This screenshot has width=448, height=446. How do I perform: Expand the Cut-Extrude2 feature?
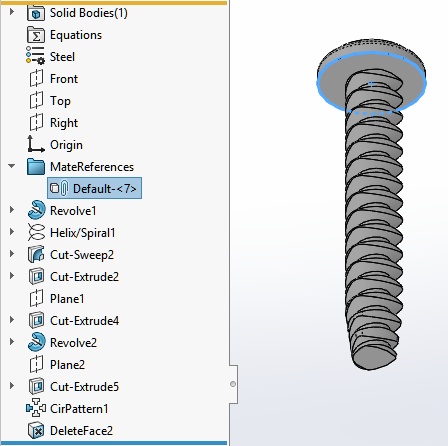point(12,276)
